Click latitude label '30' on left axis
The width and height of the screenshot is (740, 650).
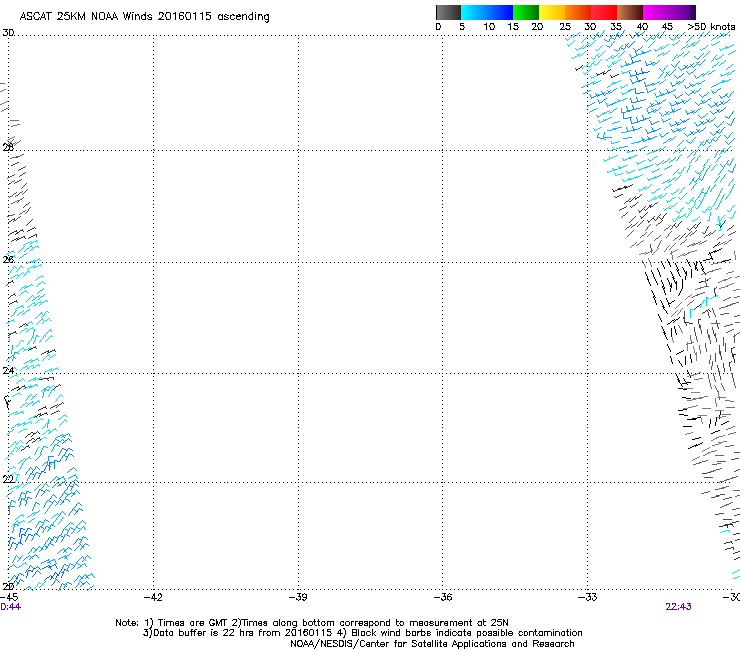click(x=8, y=33)
